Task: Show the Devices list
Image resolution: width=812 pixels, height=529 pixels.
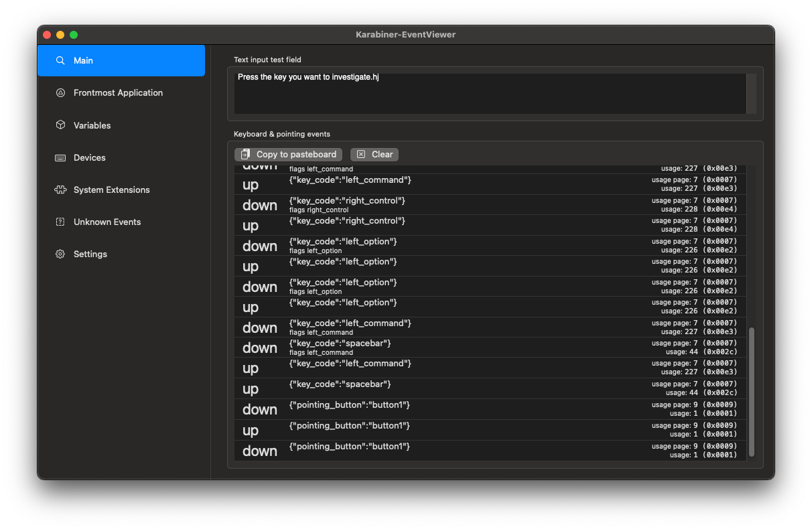Action: coord(121,158)
